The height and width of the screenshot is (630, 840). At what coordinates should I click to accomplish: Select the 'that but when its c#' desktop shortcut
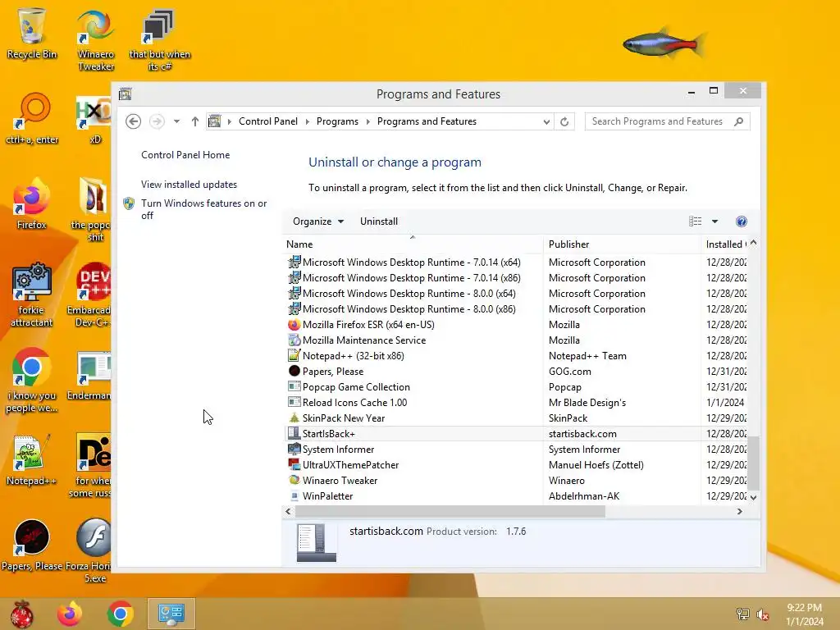coord(159,39)
